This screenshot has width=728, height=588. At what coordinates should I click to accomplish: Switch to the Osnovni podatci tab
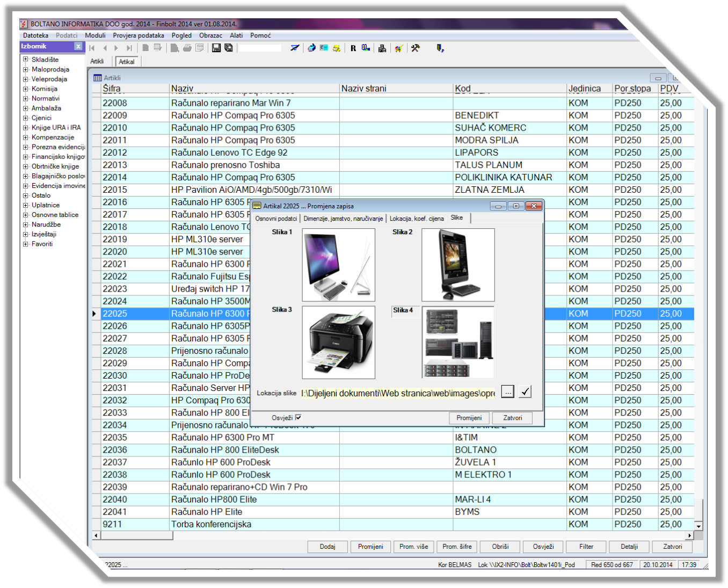click(276, 219)
